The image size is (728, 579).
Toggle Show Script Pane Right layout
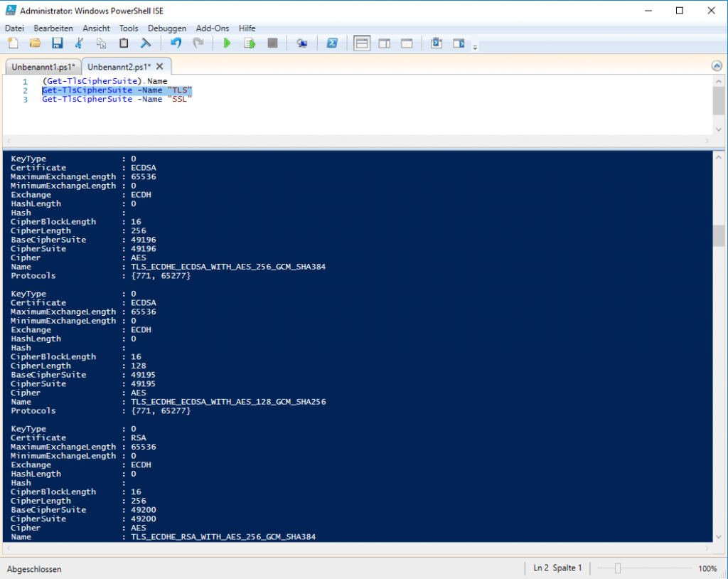pos(384,43)
